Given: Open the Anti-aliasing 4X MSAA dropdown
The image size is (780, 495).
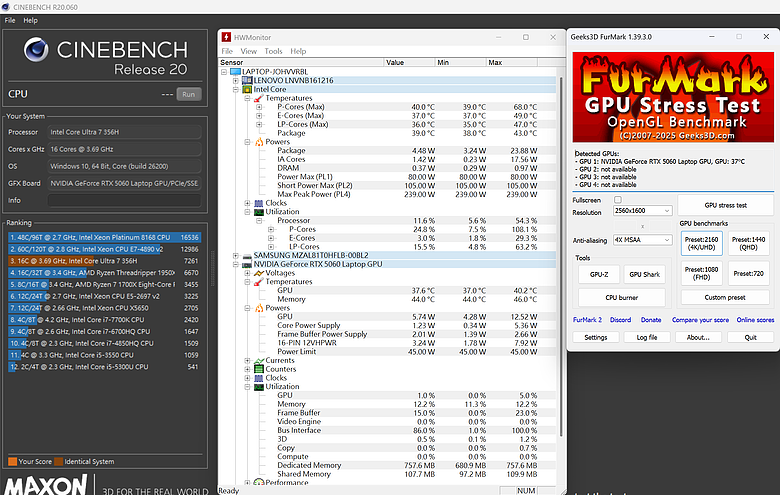Looking at the screenshot, I should coord(642,240).
